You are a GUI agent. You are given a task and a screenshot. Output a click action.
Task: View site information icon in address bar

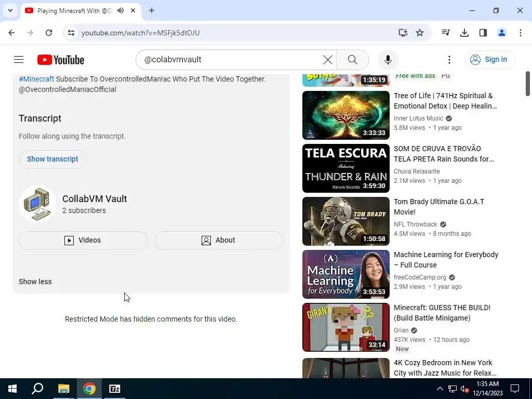71,33
